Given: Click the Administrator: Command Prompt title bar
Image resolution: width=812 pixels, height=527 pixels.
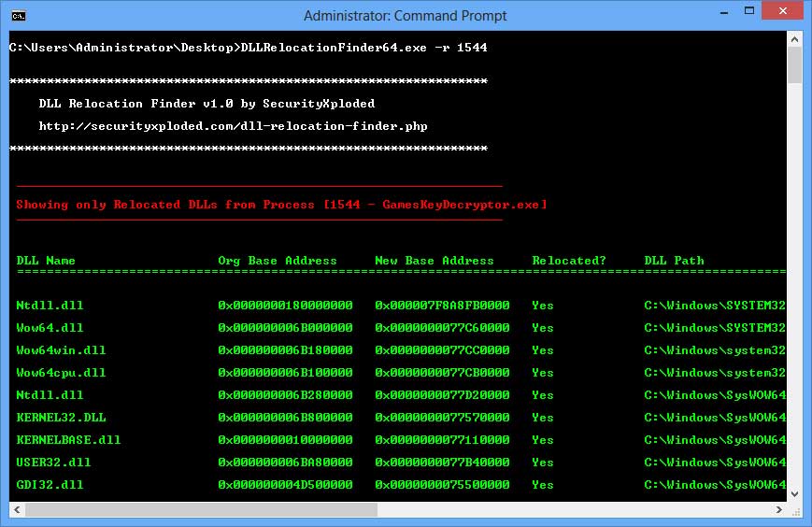Looking at the screenshot, I should click(x=406, y=16).
